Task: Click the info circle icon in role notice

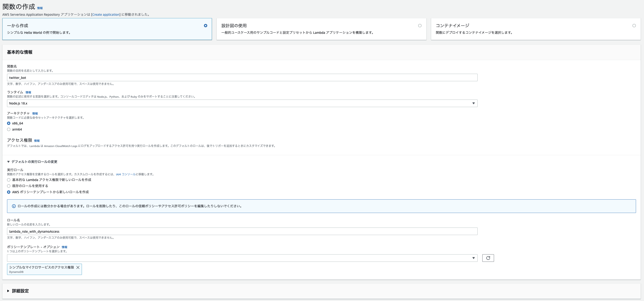Action: [14, 206]
